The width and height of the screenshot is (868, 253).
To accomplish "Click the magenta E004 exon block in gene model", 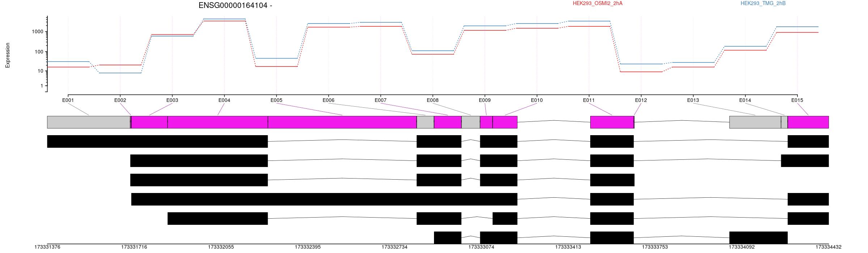I will click(218, 122).
